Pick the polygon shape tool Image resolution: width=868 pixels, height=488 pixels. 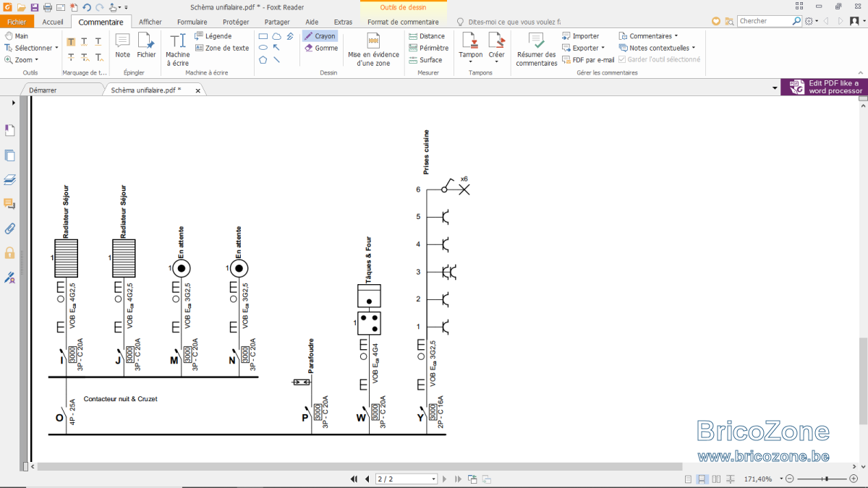(x=263, y=60)
